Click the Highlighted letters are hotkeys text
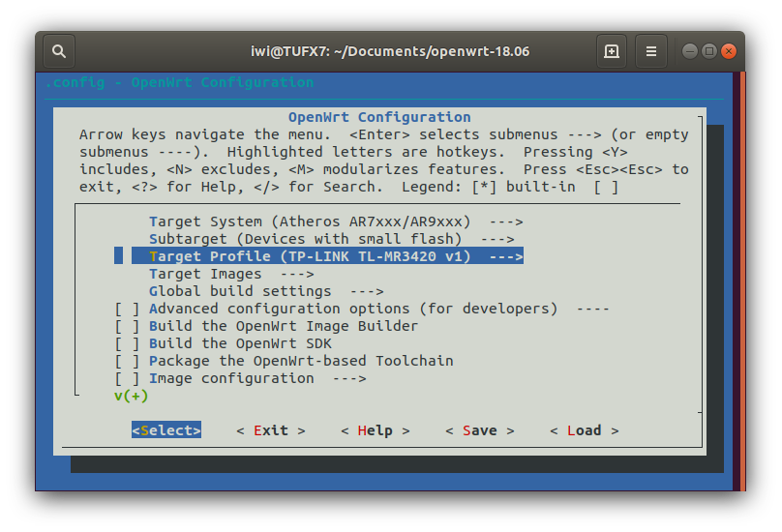The width and height of the screenshot is (782, 532). pyautogui.click(x=366, y=152)
